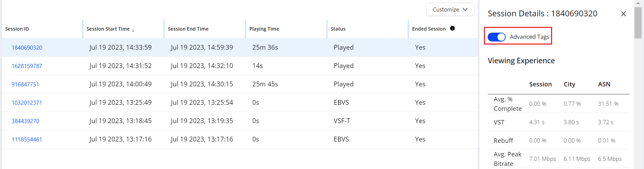Sort by Playing Time column header

click(x=264, y=29)
